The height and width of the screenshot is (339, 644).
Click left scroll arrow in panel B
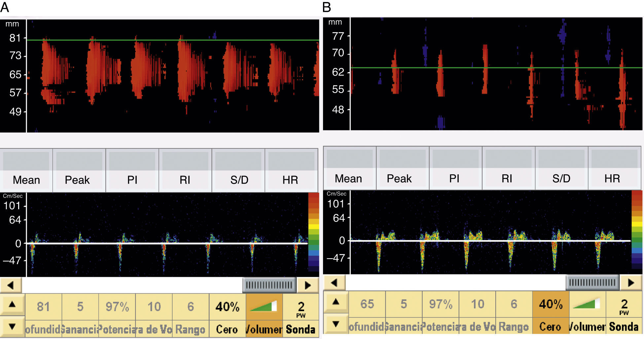click(x=334, y=283)
